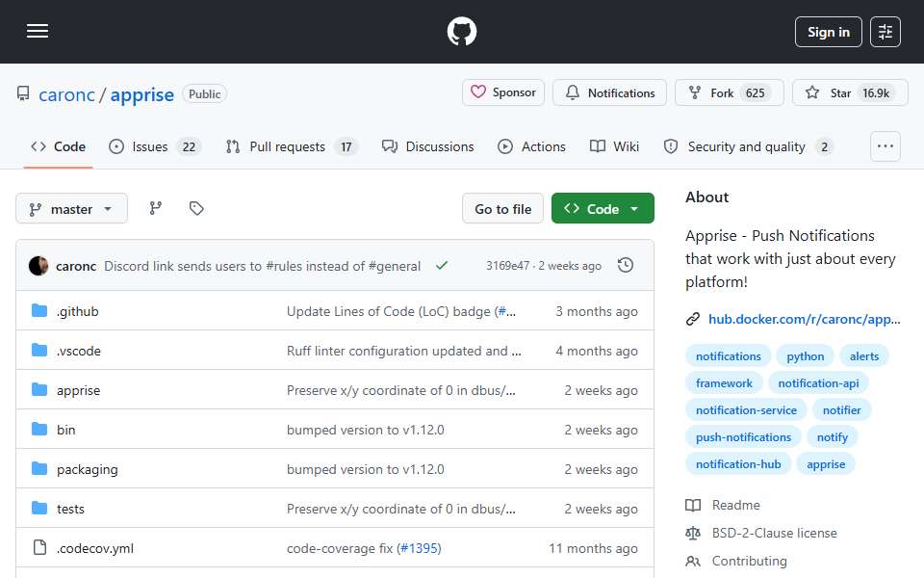
Task: Open the apprise source folder
Action: [78, 390]
